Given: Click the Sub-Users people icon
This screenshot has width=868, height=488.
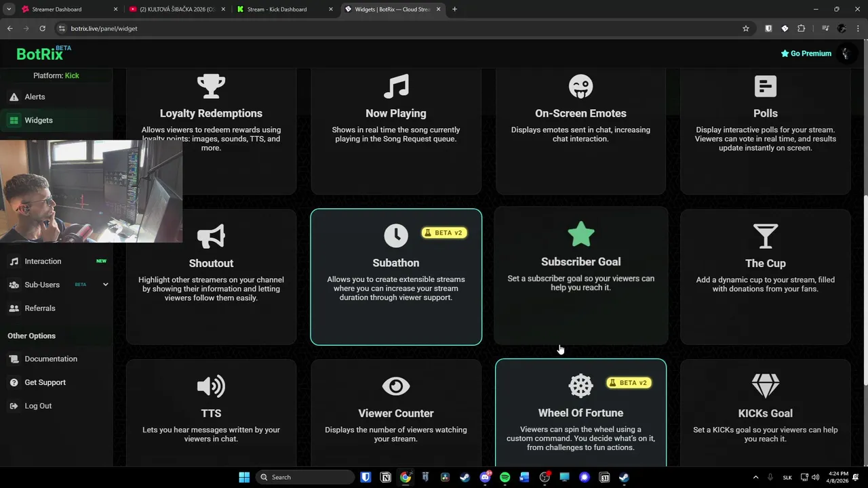Looking at the screenshot, I should coord(14,285).
